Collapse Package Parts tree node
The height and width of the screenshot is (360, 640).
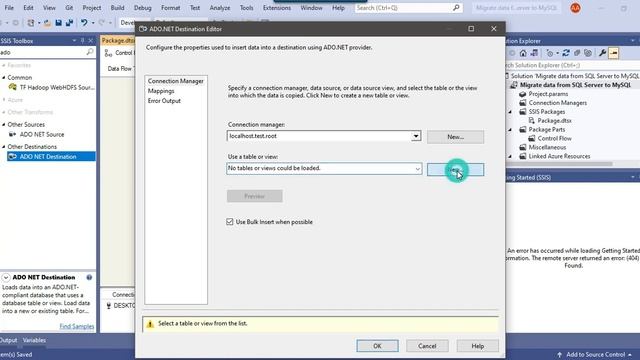point(510,130)
